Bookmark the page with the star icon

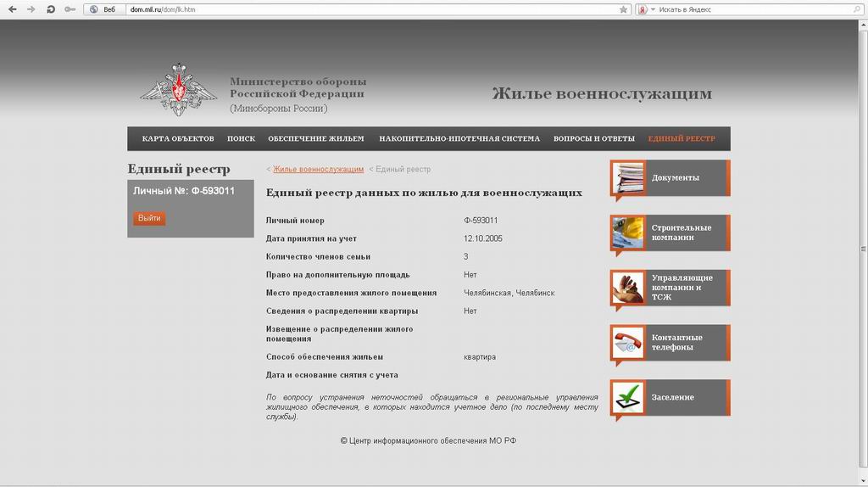(x=623, y=9)
